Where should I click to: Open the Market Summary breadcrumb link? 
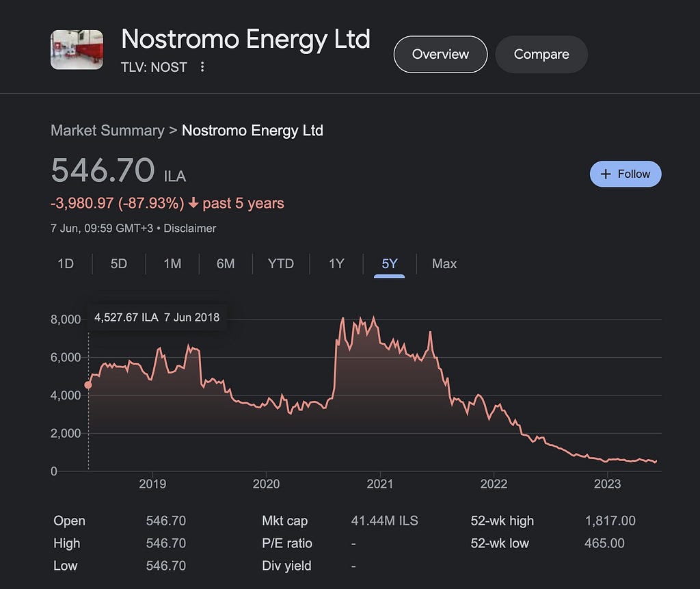click(x=107, y=131)
